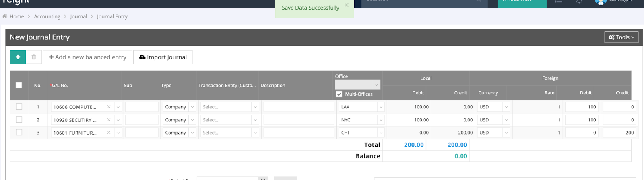This screenshot has height=180, width=644.
Task: Select the checkbox for row 2
Action: point(19,120)
